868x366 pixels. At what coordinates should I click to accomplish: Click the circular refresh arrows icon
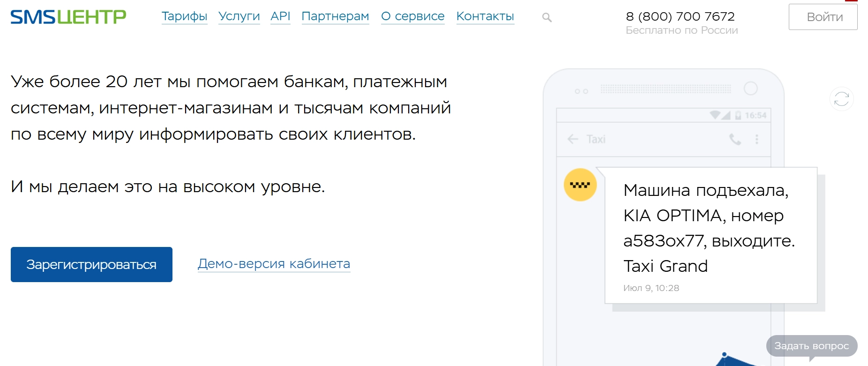(841, 99)
